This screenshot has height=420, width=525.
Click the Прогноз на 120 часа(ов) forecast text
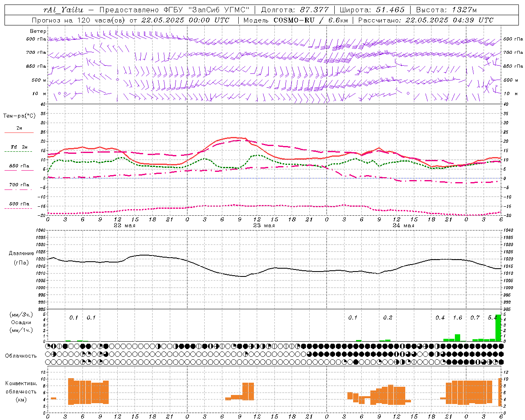pos(79,20)
